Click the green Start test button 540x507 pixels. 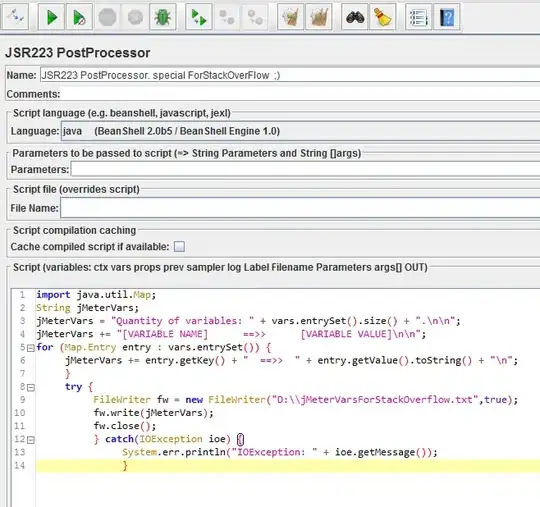[51, 17]
